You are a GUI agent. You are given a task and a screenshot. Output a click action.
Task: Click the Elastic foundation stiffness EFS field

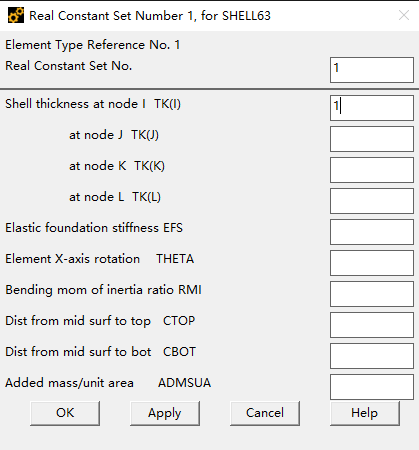pos(372,232)
